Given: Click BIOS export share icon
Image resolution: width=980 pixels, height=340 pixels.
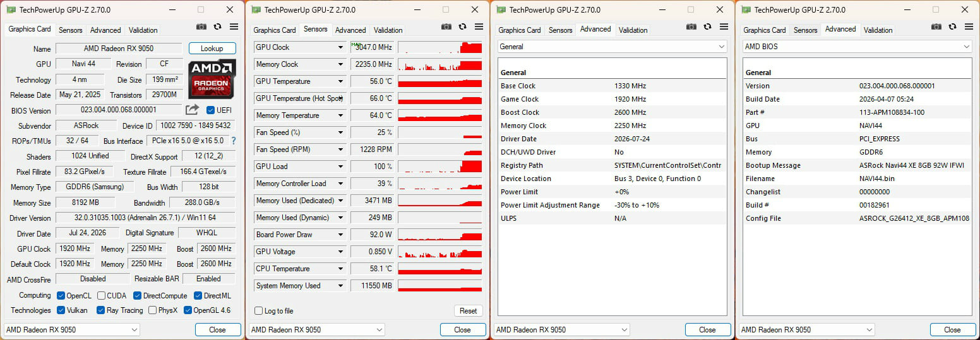Looking at the screenshot, I should click(x=193, y=110).
